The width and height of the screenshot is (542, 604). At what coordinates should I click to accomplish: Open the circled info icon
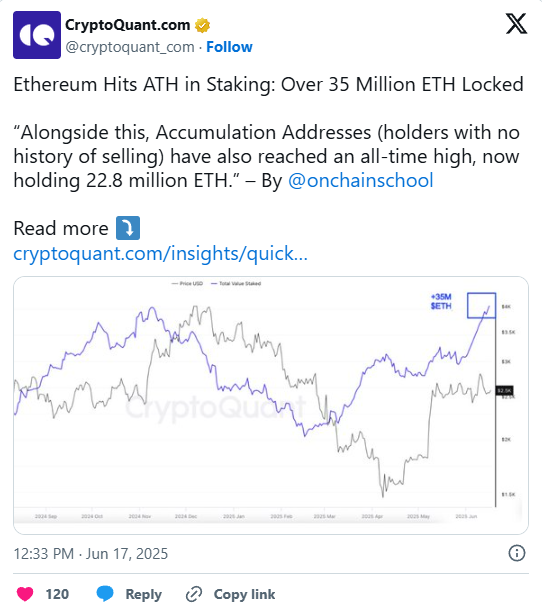[517, 553]
